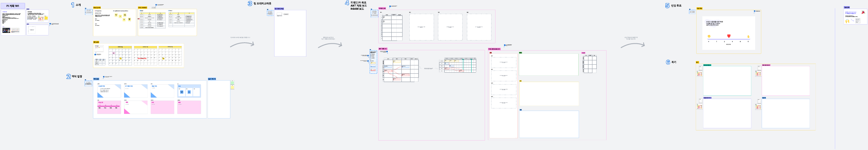868x150 pixels.
Task: Click the blue 맥락 설정 frame label tag
Action: 96,79
